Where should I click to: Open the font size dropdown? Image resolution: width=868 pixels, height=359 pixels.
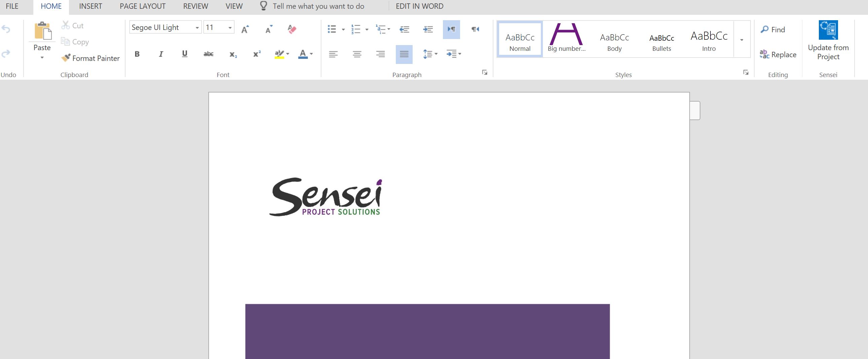pos(230,28)
